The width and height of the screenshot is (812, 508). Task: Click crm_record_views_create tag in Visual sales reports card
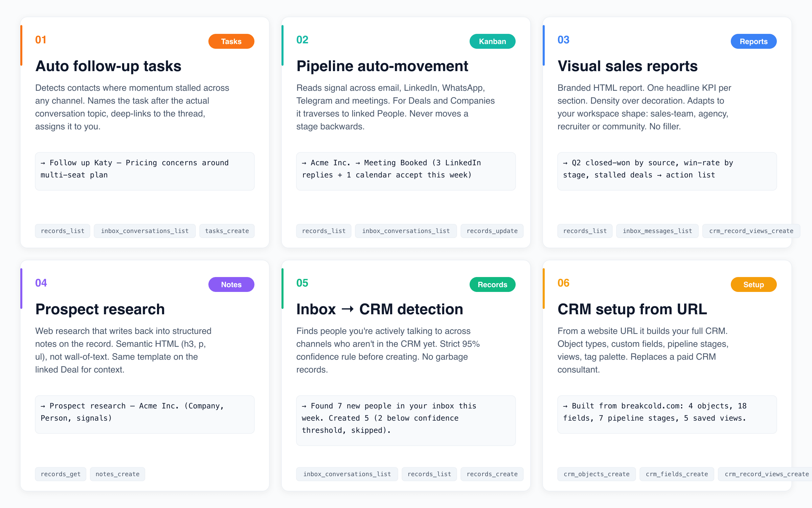(751, 231)
